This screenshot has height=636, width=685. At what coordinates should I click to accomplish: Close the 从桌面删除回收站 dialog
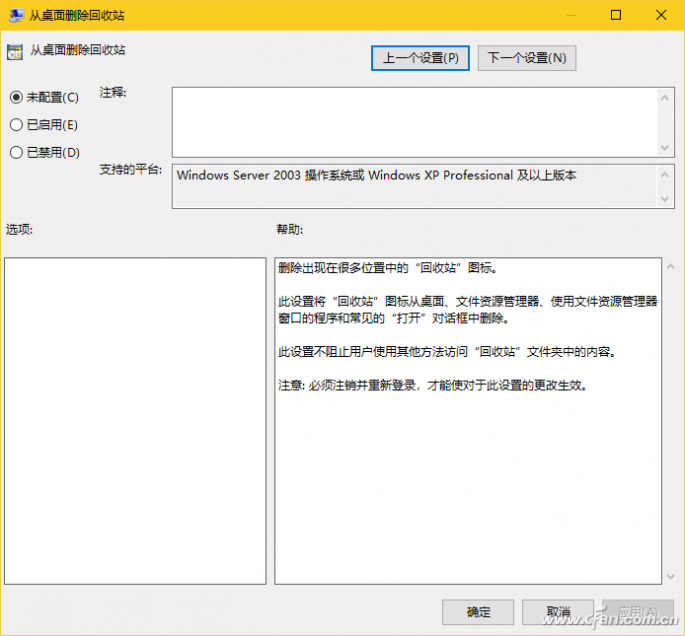tap(661, 15)
